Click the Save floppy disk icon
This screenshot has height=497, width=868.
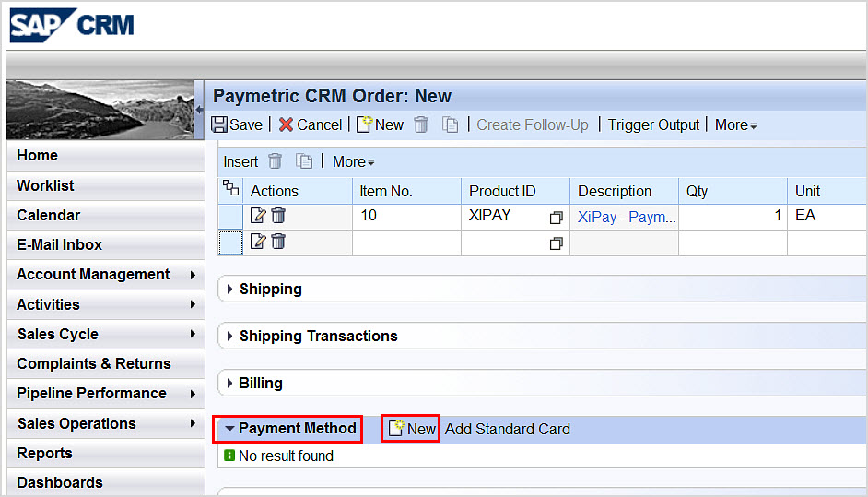(219, 124)
